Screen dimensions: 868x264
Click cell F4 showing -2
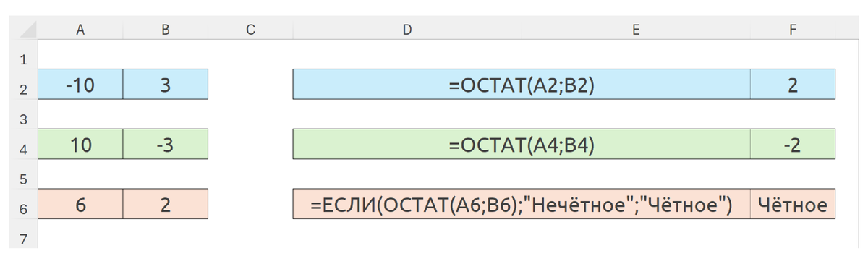pos(793,145)
